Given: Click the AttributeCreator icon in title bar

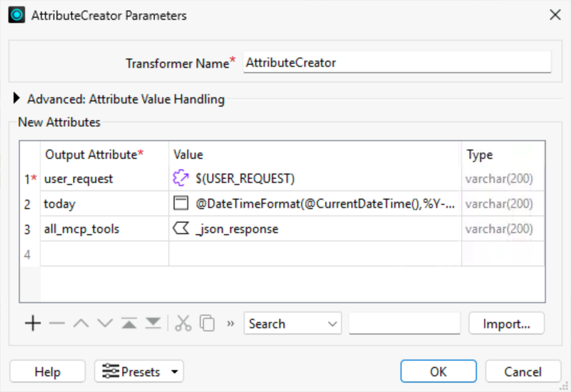Looking at the screenshot, I should tap(17, 15).
